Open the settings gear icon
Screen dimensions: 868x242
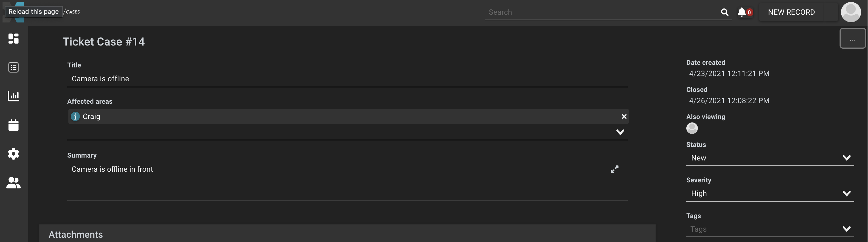coord(14,154)
